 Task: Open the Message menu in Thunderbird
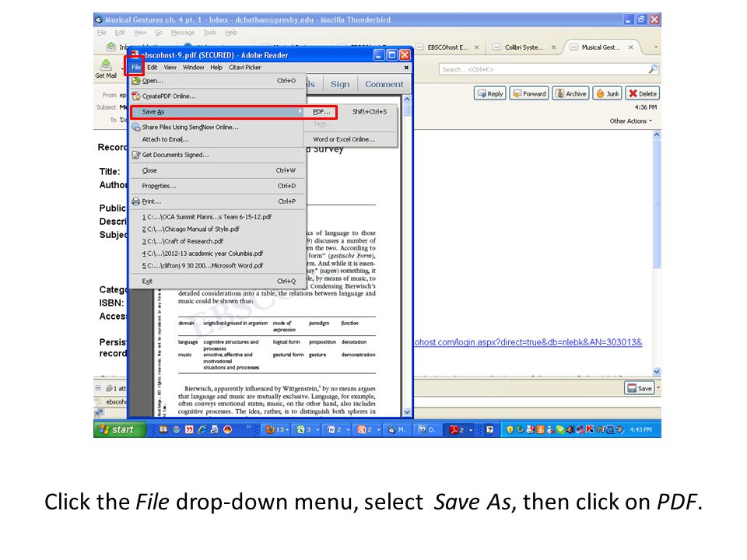[x=182, y=33]
